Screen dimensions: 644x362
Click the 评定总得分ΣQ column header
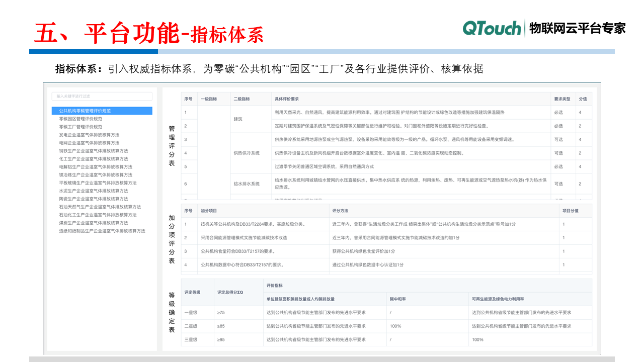[x=230, y=292]
